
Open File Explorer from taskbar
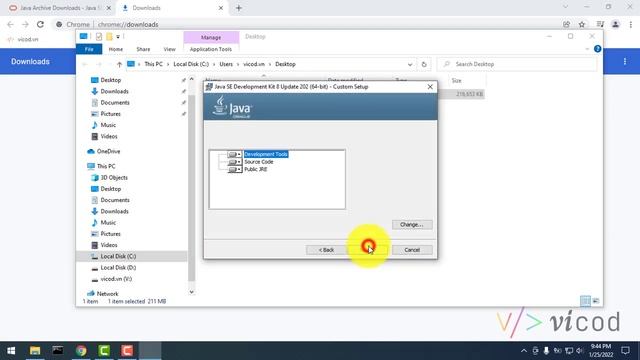click(x=35, y=351)
